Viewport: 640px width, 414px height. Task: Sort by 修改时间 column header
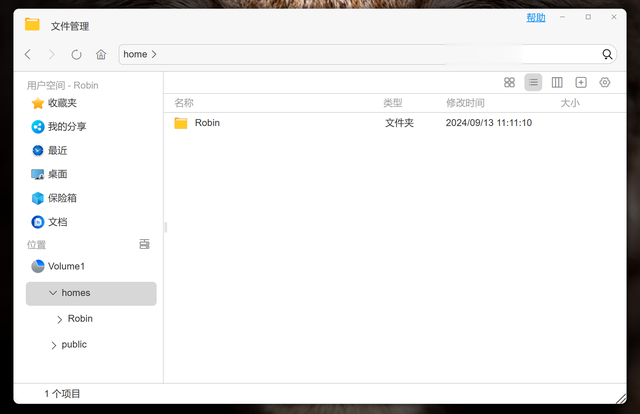click(465, 103)
